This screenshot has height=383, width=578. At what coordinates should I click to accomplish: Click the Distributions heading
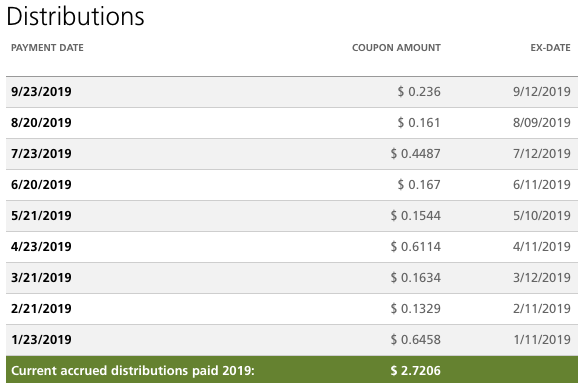pos(76,17)
